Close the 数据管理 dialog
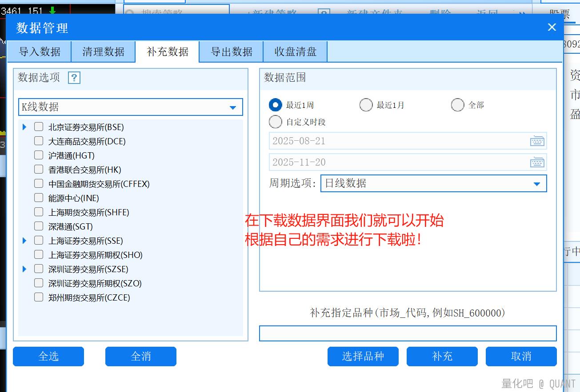The height and width of the screenshot is (392, 580). pyautogui.click(x=552, y=27)
